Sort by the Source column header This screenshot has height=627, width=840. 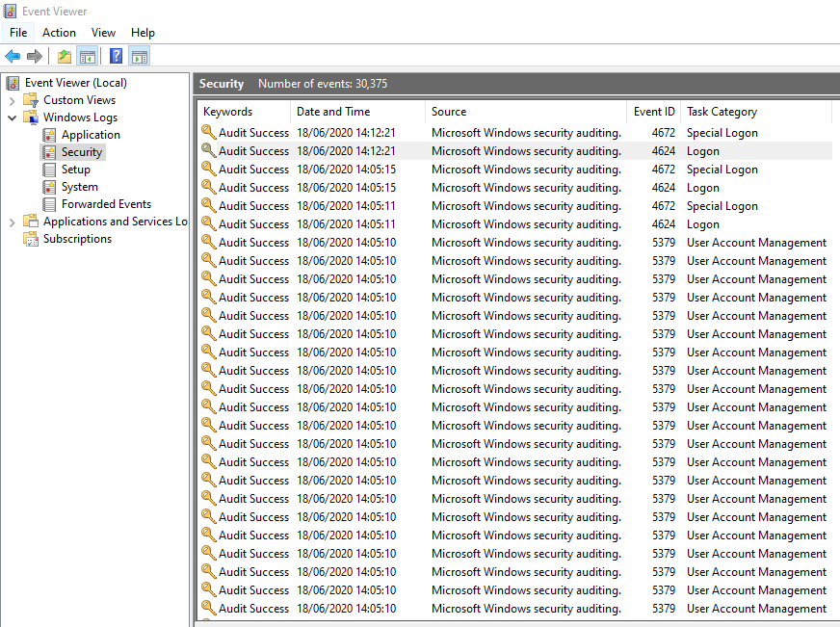[x=526, y=112]
